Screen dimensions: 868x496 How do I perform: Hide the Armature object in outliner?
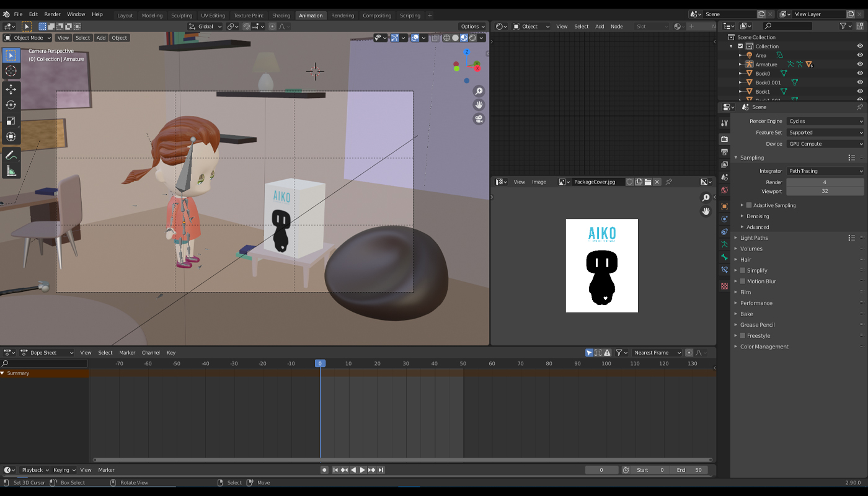click(x=860, y=64)
